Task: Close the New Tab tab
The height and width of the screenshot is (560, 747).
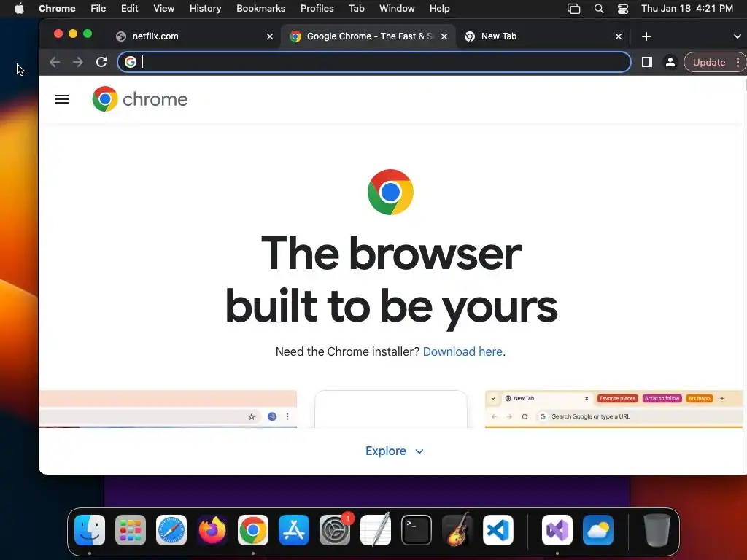Action: pyautogui.click(x=619, y=36)
